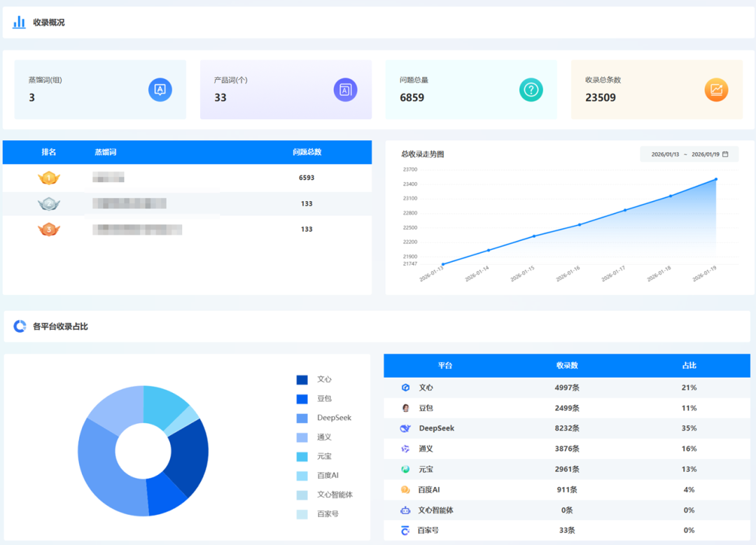Screen dimensions: 756x545
Task: Open the end date 2026/01/19 field
Action: click(x=706, y=154)
